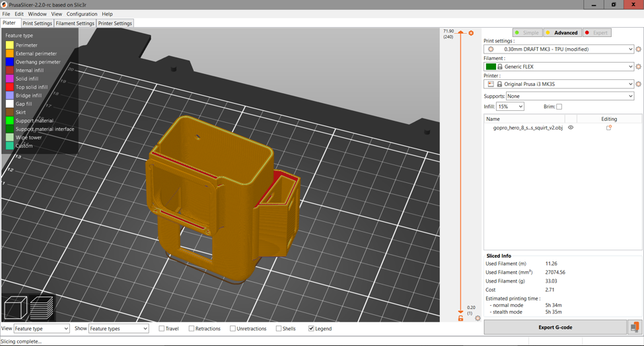This screenshot has width=644, height=346.
Task: Open the View menu
Action: pyautogui.click(x=57, y=14)
